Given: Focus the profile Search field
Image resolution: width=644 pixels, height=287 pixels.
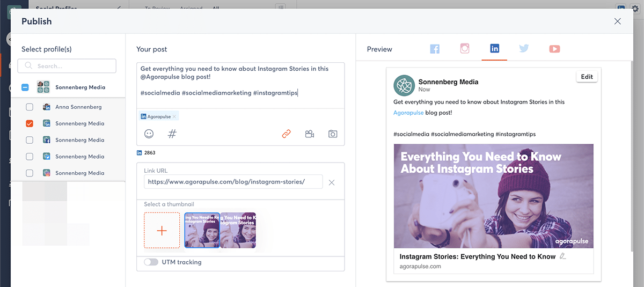Looking at the screenshot, I should (67, 66).
